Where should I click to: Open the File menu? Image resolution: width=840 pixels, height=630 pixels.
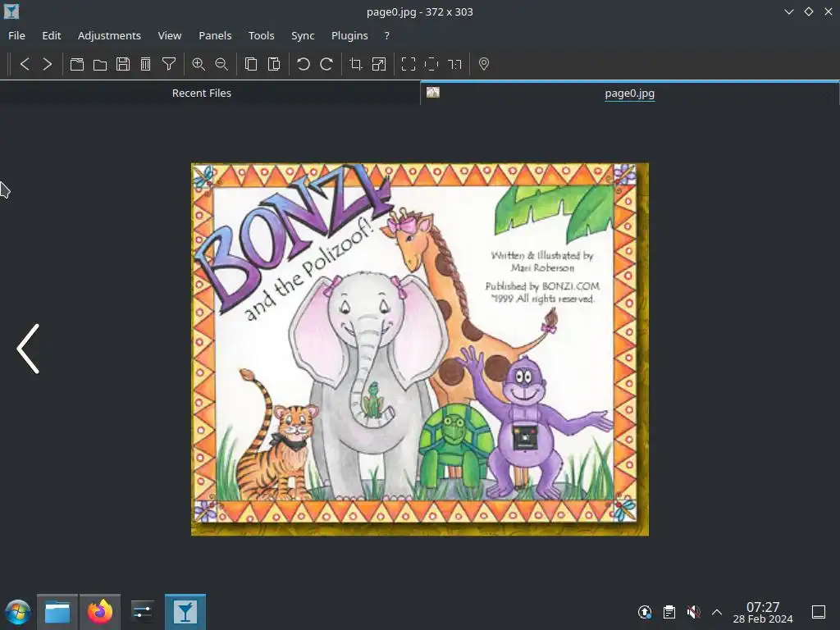16,35
